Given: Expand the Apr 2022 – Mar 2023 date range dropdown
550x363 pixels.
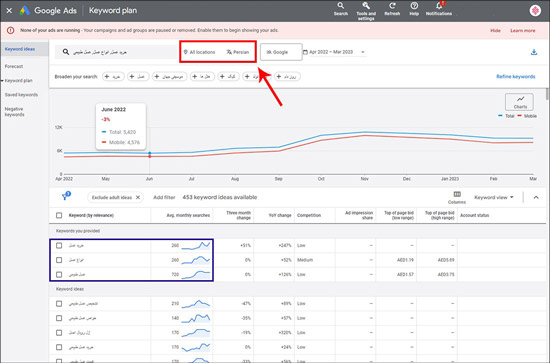Looking at the screenshot, I should (334, 52).
